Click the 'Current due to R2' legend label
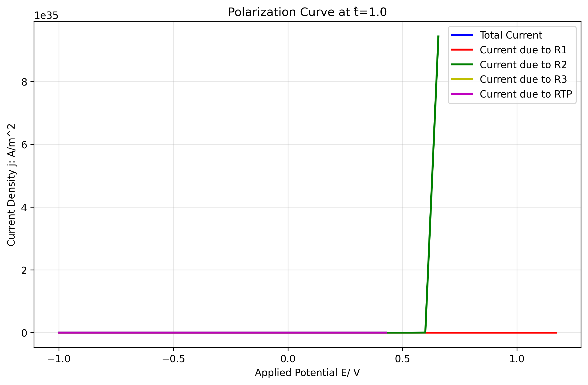 (523, 65)
